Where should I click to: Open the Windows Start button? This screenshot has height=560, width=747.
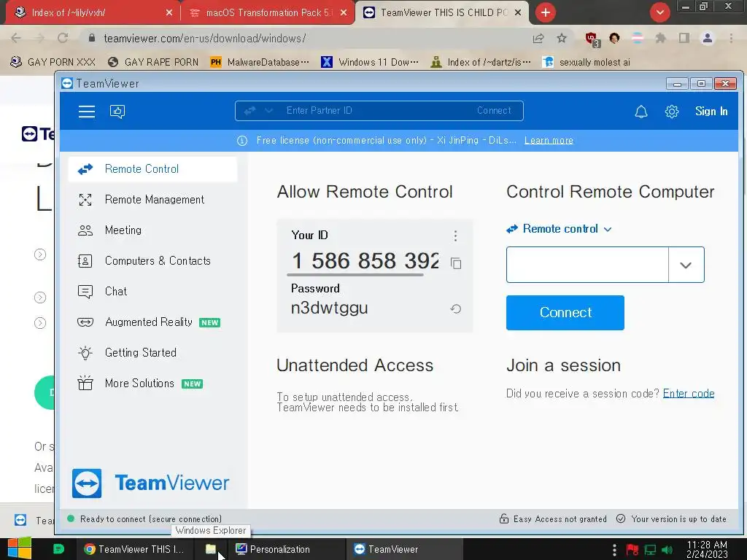[20, 548]
